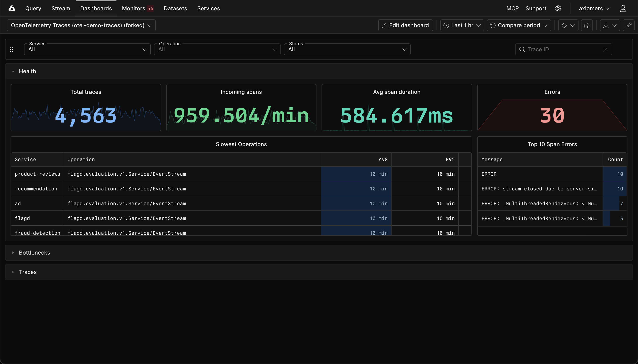This screenshot has width=638, height=364.
Task: Open the user profile icon
Action: pos(623,8)
